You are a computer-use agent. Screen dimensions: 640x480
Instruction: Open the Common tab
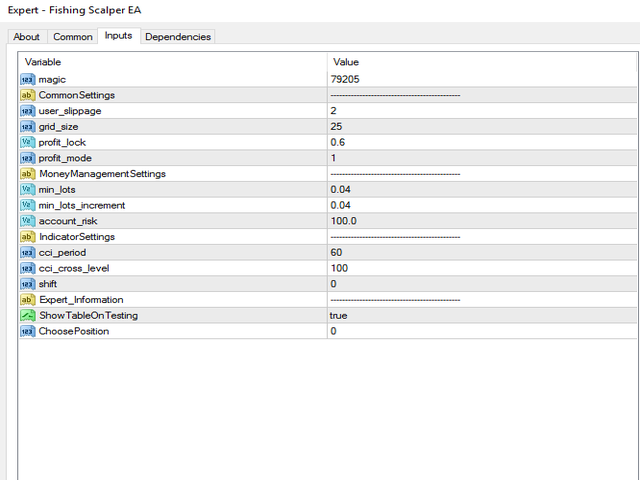73,37
